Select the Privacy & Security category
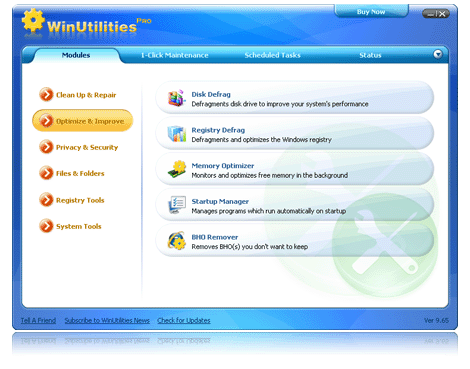The image size is (470, 369). coord(87,147)
